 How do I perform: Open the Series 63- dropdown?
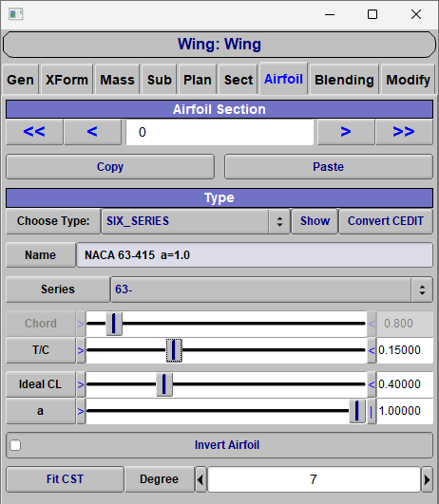tap(272, 289)
